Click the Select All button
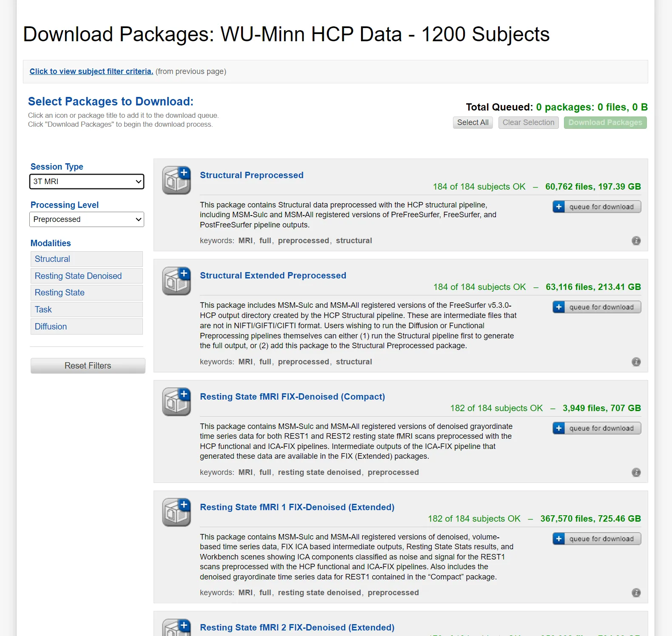This screenshot has width=672, height=636. coord(473,122)
